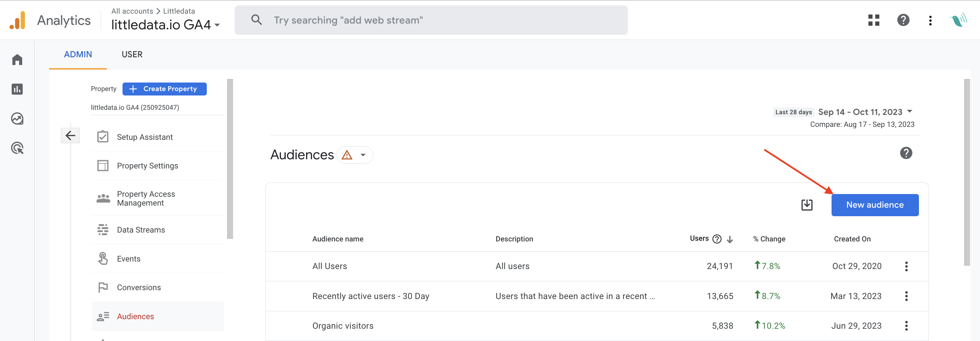Click the Setup Assistant checkbox icon
This screenshot has width=980, height=341.
[103, 136]
